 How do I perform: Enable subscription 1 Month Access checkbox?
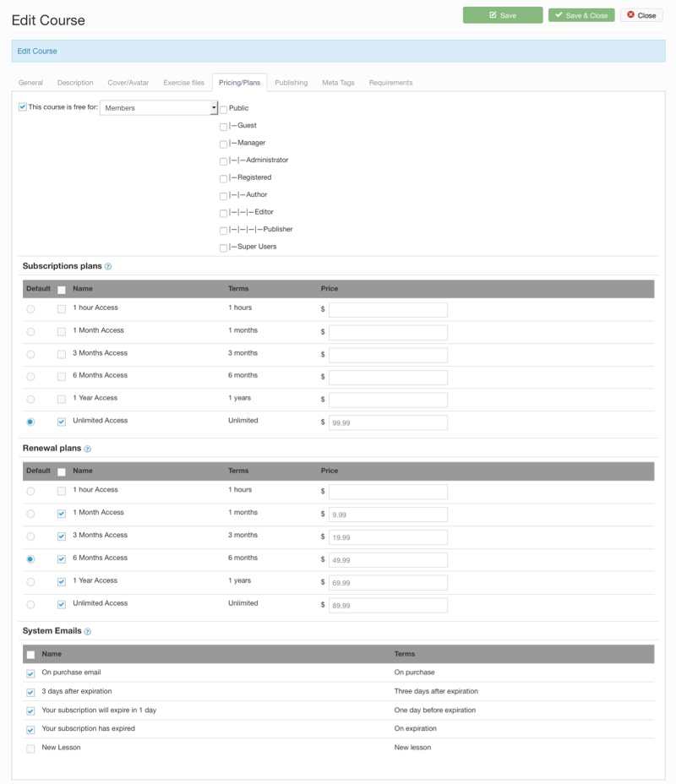[62, 331]
